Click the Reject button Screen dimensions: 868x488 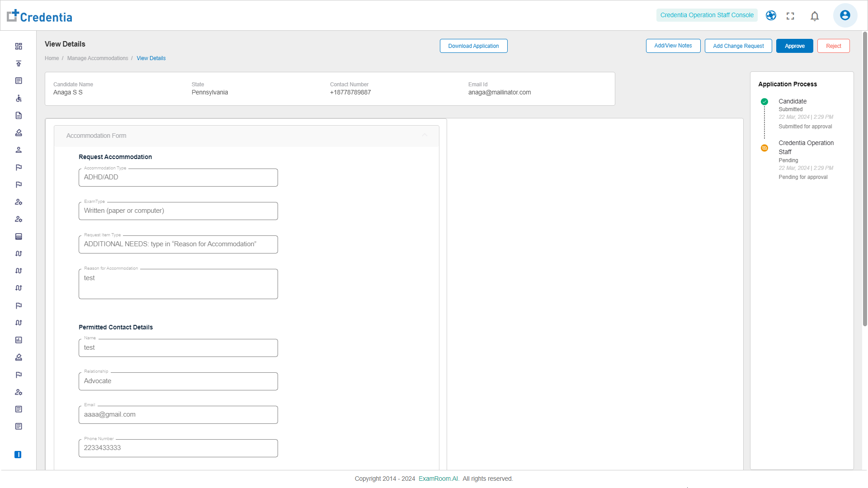pyautogui.click(x=833, y=46)
